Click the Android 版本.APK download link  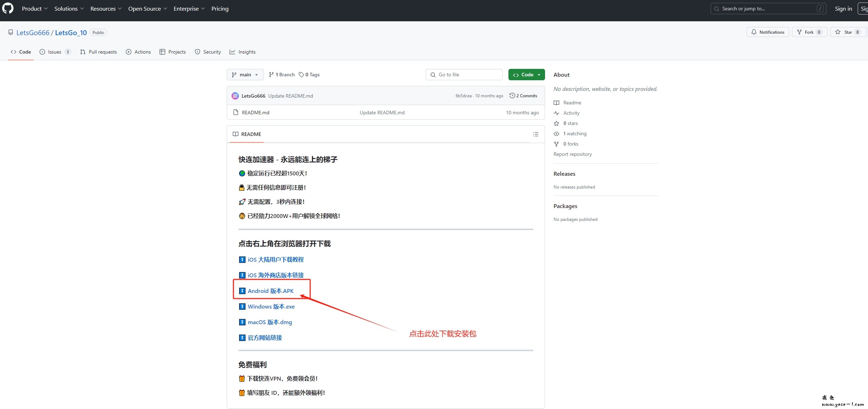[270, 291]
